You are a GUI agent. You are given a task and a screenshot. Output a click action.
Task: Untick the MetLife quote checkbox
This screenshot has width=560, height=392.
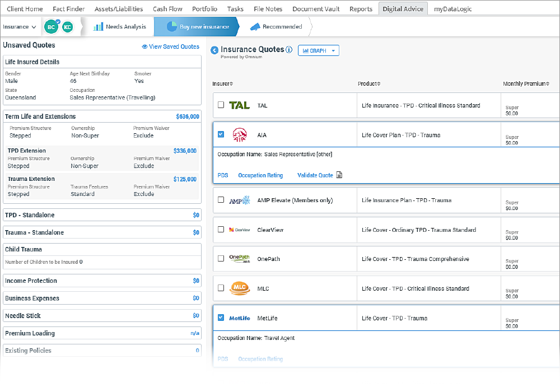[x=221, y=318]
